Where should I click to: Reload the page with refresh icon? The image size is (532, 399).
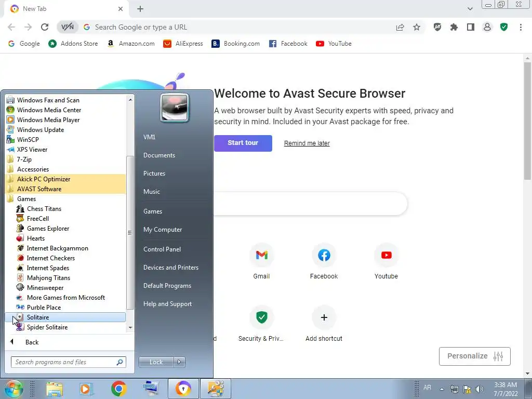coord(45,27)
